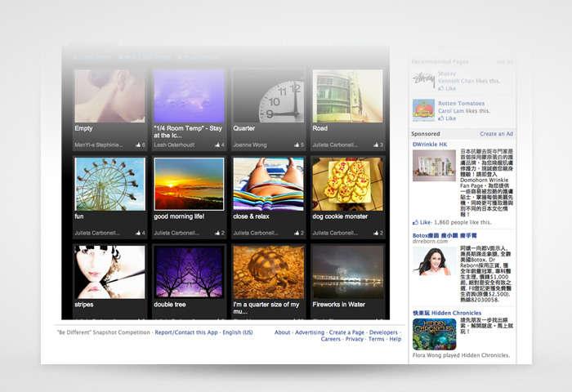
Task: Open the Latest Entries tab
Action: coord(92,57)
